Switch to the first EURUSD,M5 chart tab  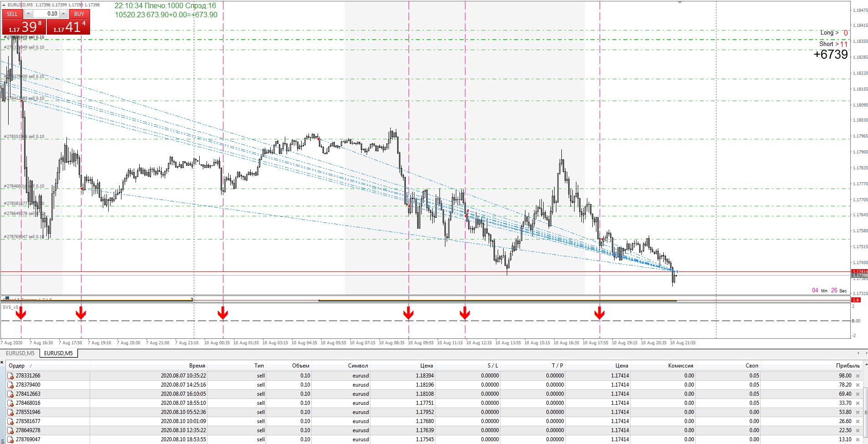click(x=20, y=353)
